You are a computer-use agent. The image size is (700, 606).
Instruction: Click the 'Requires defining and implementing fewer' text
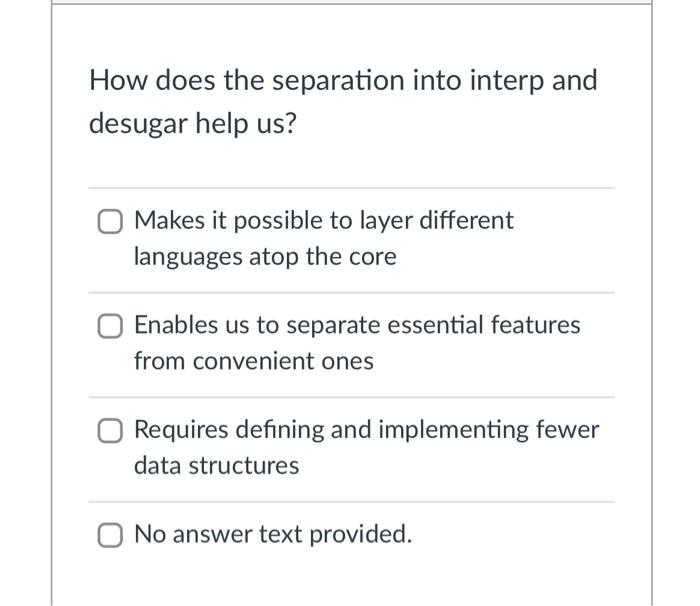366,430
